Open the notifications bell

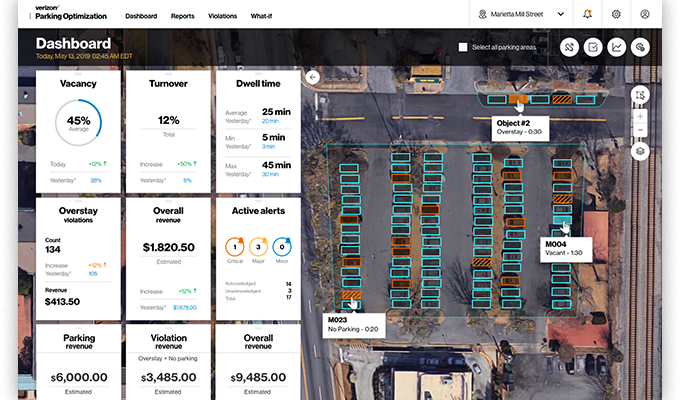587,14
